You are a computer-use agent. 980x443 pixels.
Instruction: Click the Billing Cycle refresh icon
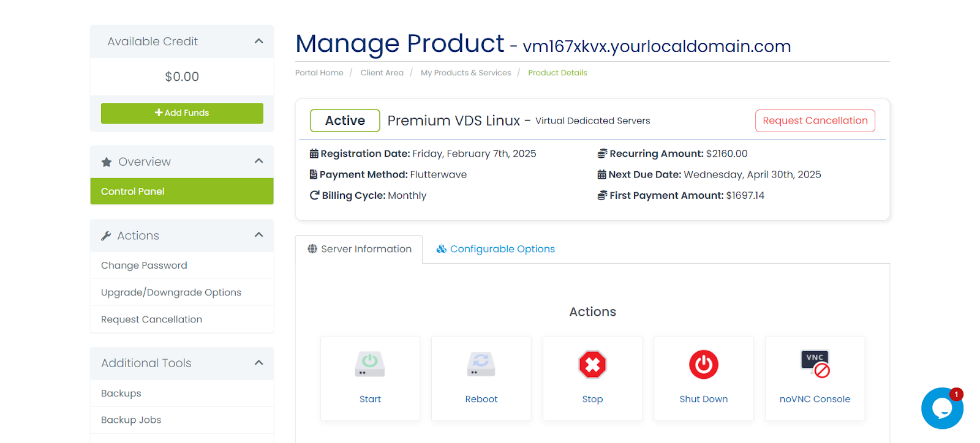(315, 195)
